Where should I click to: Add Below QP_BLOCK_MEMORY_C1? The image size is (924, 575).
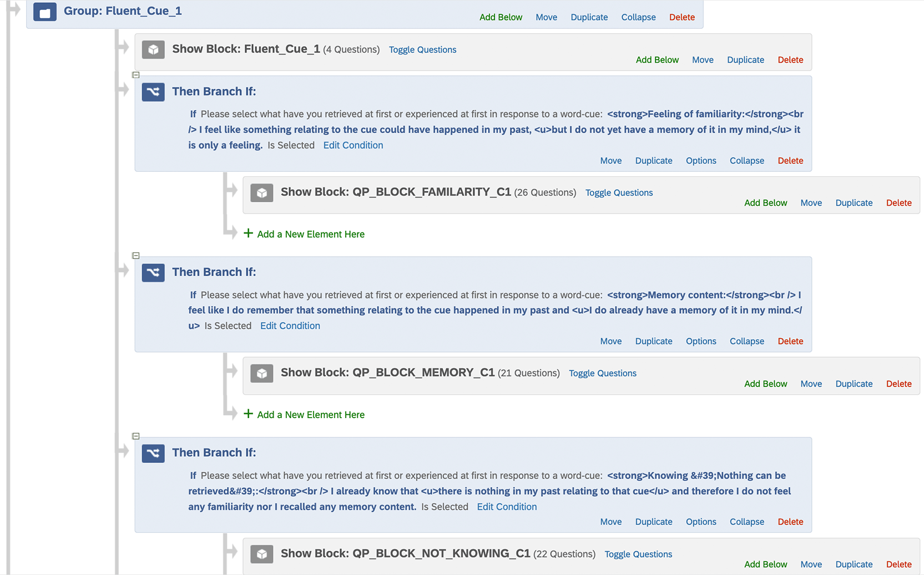pos(765,384)
